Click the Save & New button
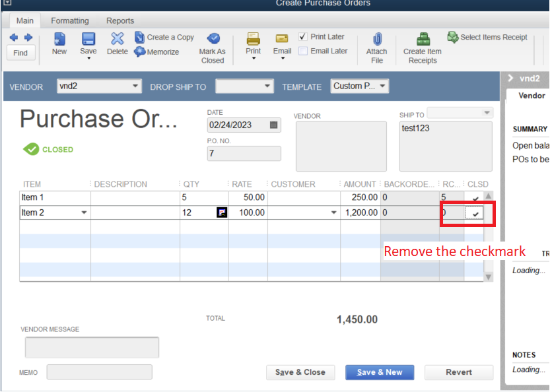Viewport: 550px width, 392px height. 379,372
